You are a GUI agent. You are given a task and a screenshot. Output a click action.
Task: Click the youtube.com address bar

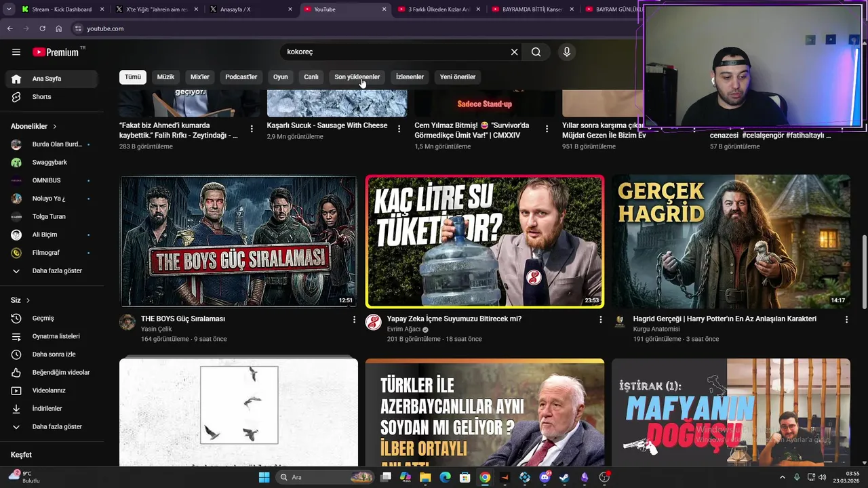click(x=353, y=28)
